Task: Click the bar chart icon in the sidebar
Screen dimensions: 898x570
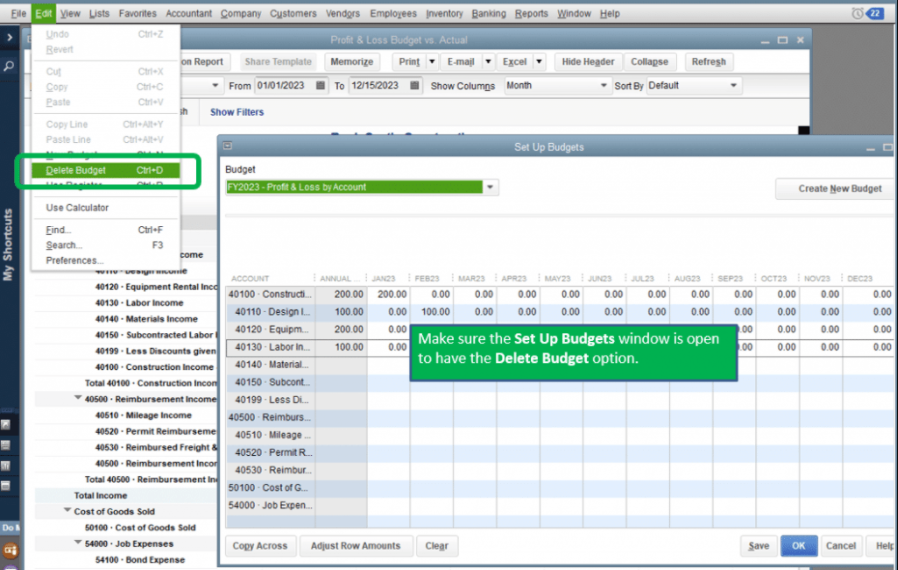Action: click(6, 466)
